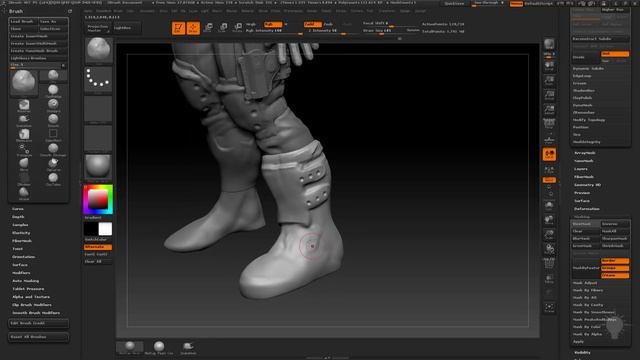Click the Frame icon on right shelf
This screenshot has width=640, height=360.
549,205
